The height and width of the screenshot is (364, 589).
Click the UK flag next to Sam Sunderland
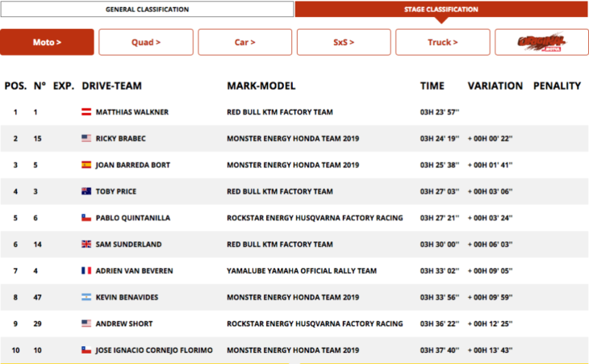(86, 245)
